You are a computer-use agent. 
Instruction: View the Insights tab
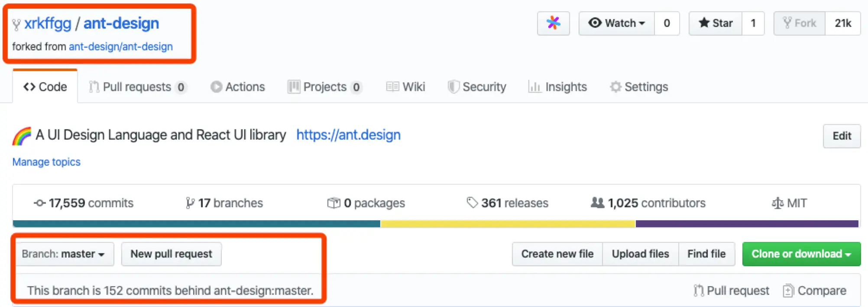coord(557,87)
